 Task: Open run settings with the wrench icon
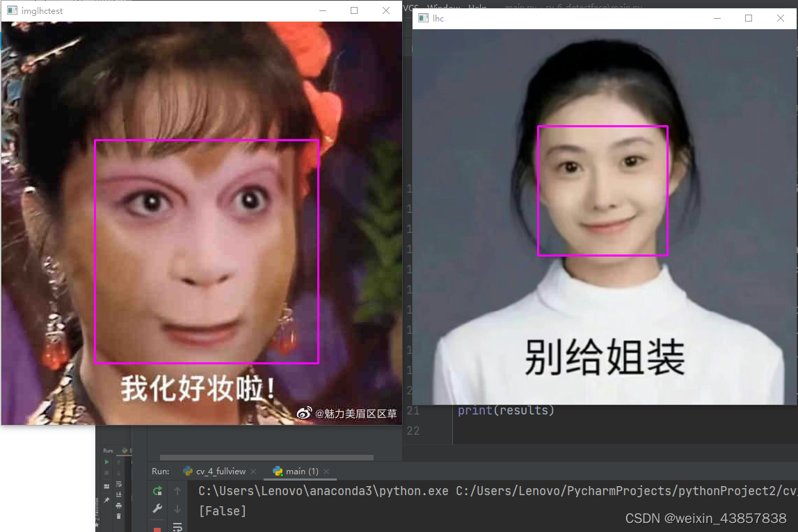157,508
